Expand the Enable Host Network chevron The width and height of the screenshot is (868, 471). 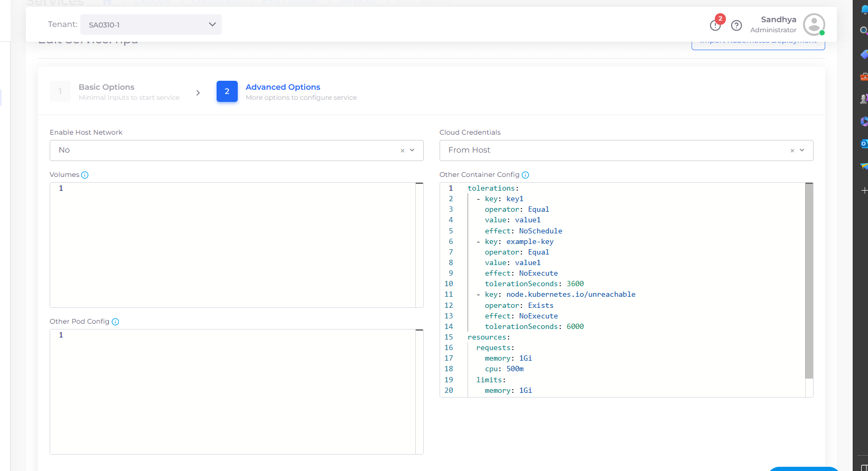tap(412, 150)
